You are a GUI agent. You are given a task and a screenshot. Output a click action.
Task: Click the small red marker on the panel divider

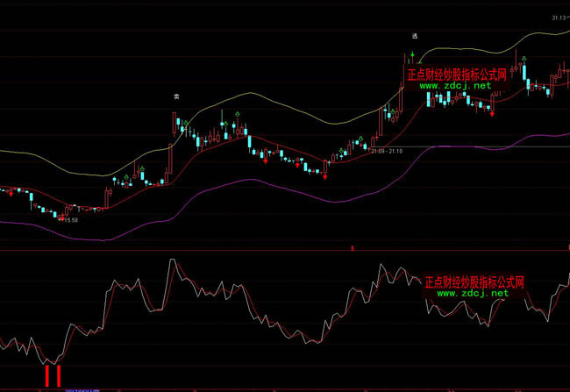tap(351, 249)
